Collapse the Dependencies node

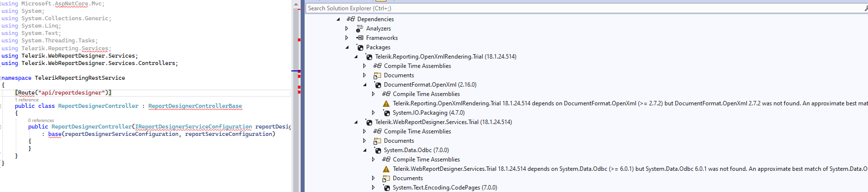tap(338, 19)
